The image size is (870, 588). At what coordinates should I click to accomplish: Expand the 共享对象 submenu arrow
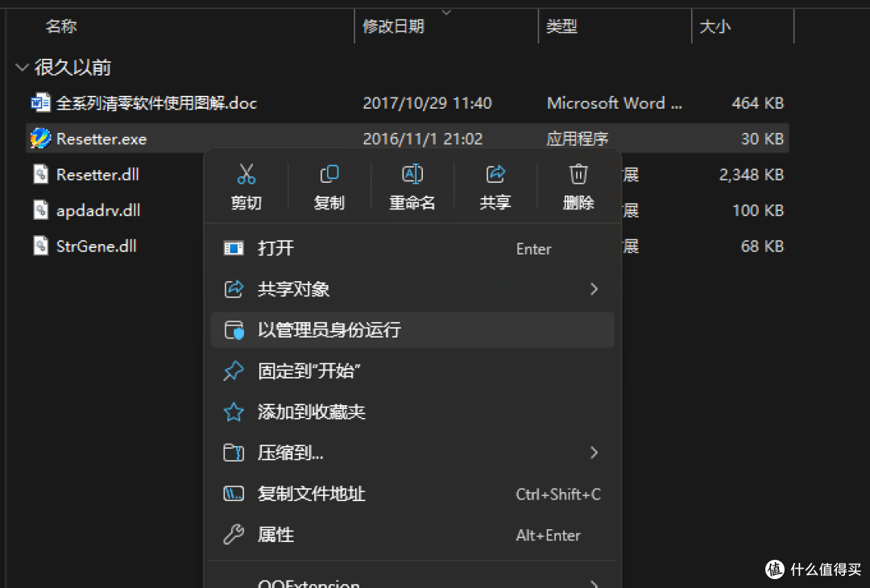click(594, 289)
